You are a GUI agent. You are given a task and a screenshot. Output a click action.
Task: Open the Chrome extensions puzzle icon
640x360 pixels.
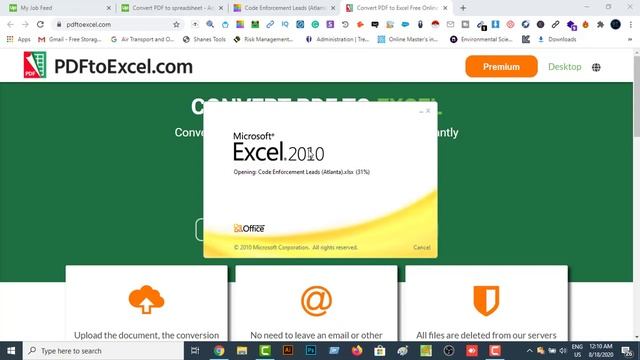(x=600, y=24)
